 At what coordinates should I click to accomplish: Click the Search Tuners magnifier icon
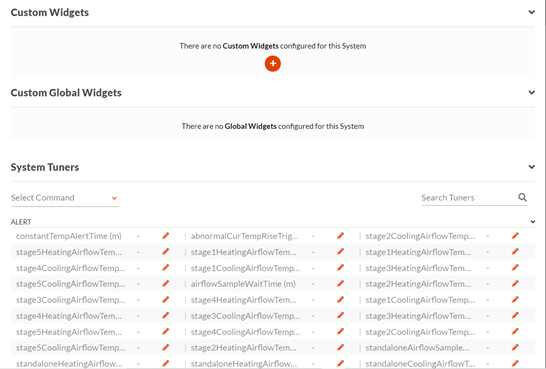pos(522,197)
